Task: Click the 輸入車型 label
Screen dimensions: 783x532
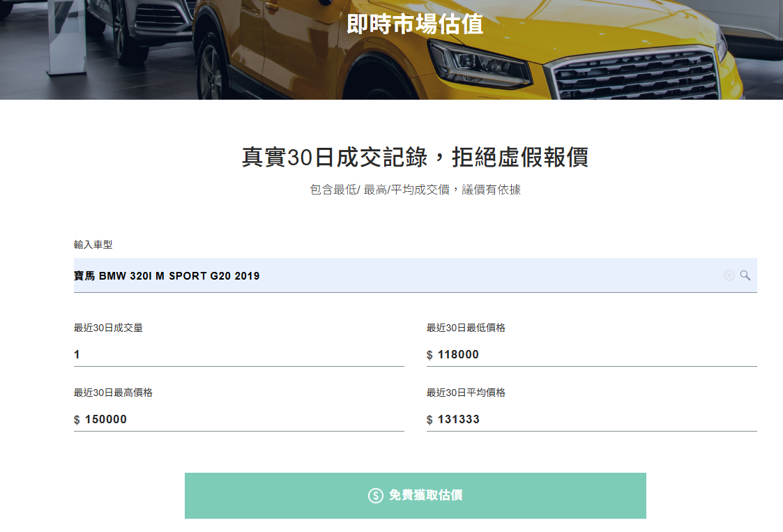Action: tap(93, 245)
